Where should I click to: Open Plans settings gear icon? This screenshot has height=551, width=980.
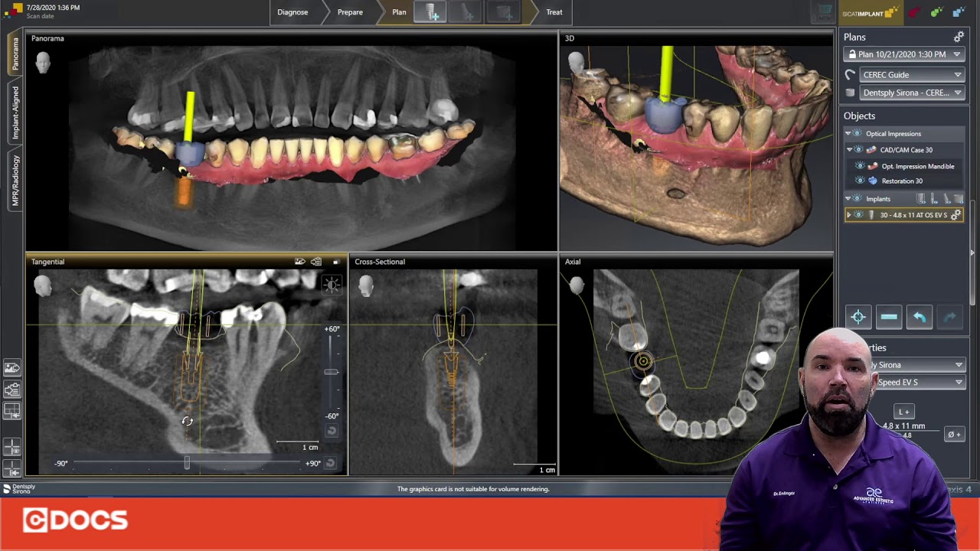[959, 37]
